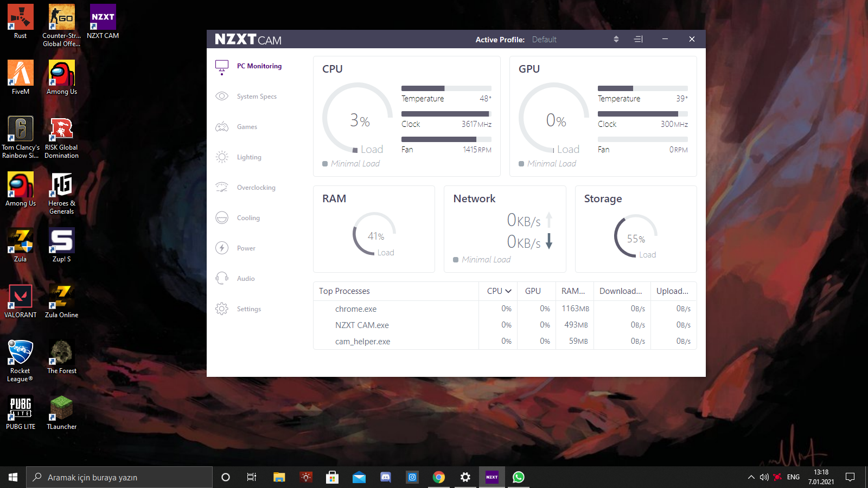Click the CPU clock value 3617MHz

pos(476,124)
